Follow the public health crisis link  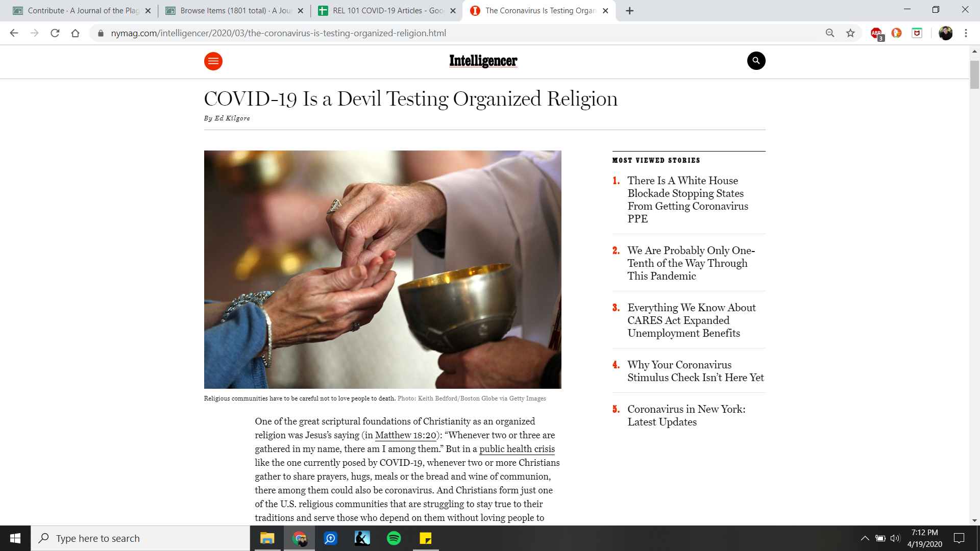point(517,449)
